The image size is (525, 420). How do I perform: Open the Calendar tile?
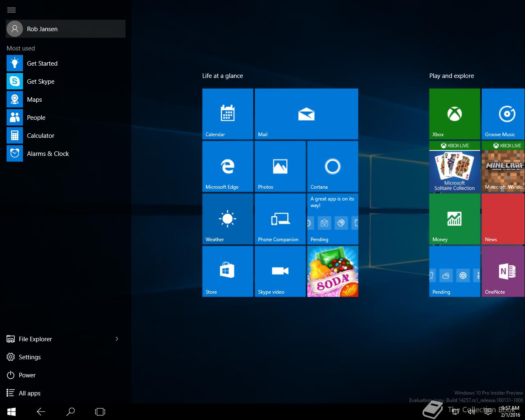(x=228, y=114)
